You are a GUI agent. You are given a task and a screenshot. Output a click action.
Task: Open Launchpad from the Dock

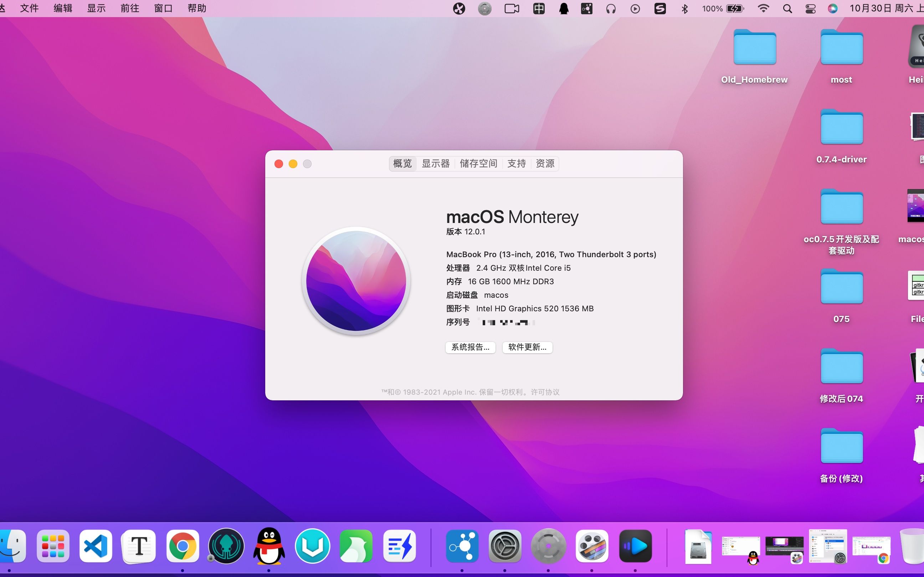pyautogui.click(x=52, y=546)
